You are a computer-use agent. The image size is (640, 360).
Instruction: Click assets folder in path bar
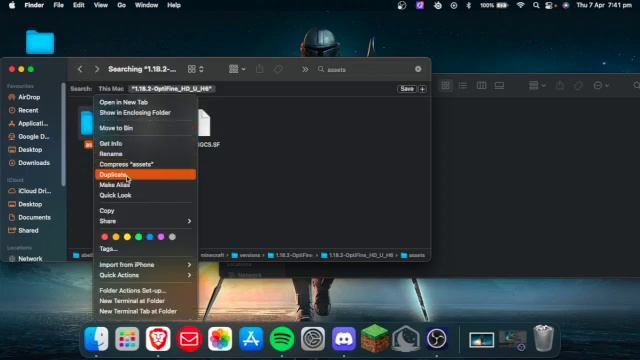[413, 256]
